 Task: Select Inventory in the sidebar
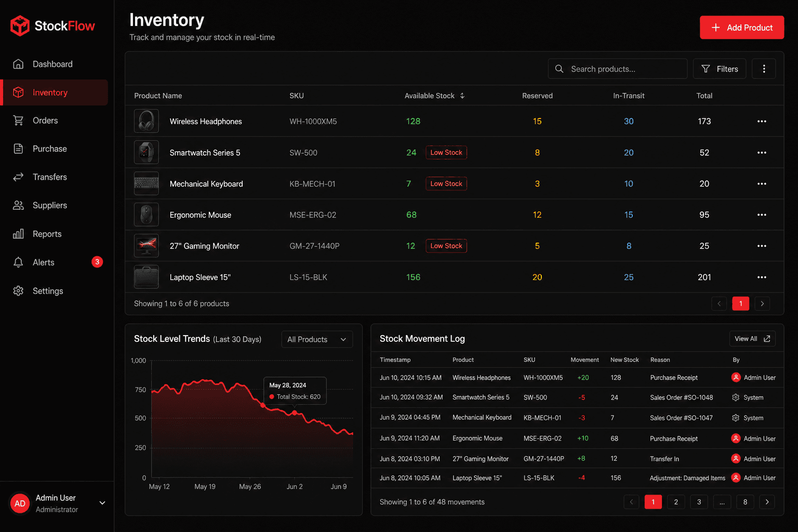pos(54,92)
